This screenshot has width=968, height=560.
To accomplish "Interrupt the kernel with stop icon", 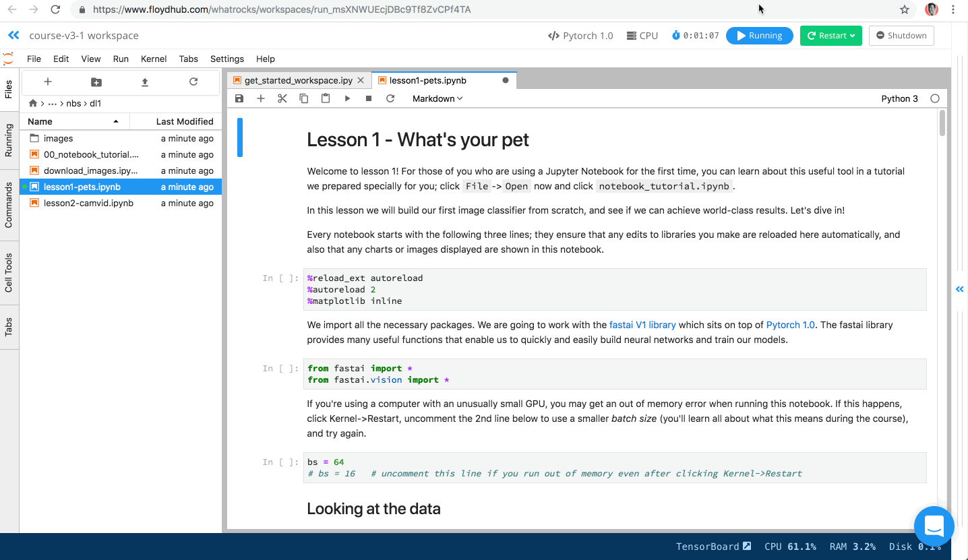I will coord(369,98).
